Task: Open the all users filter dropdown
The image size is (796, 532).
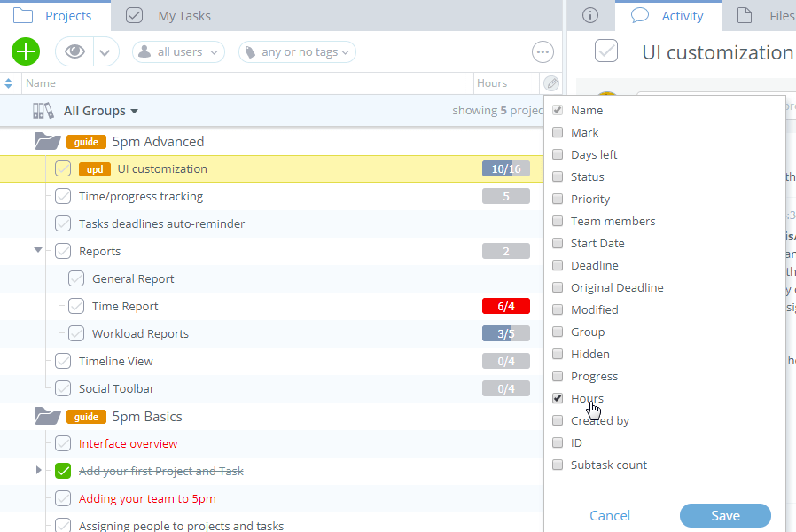Action: tap(179, 52)
